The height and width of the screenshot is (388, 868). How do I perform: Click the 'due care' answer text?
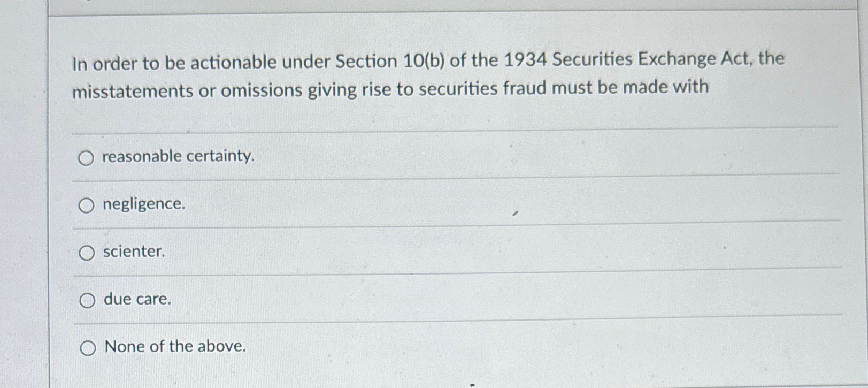pyautogui.click(x=137, y=299)
